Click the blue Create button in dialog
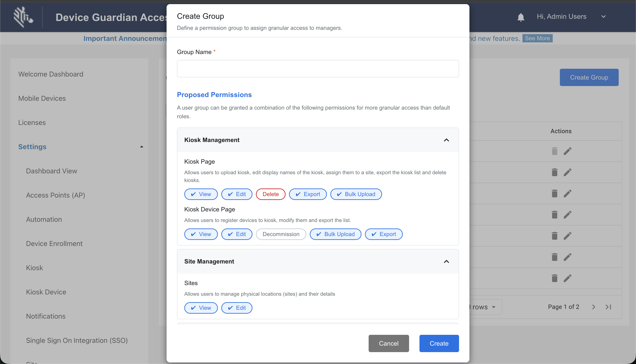Viewport: 636px width, 364px height. [x=439, y=343]
